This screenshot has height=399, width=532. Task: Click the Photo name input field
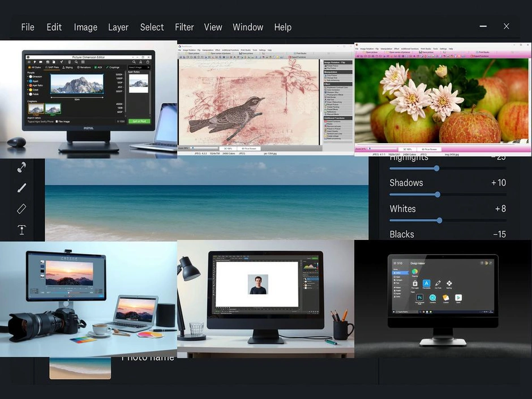click(x=147, y=357)
